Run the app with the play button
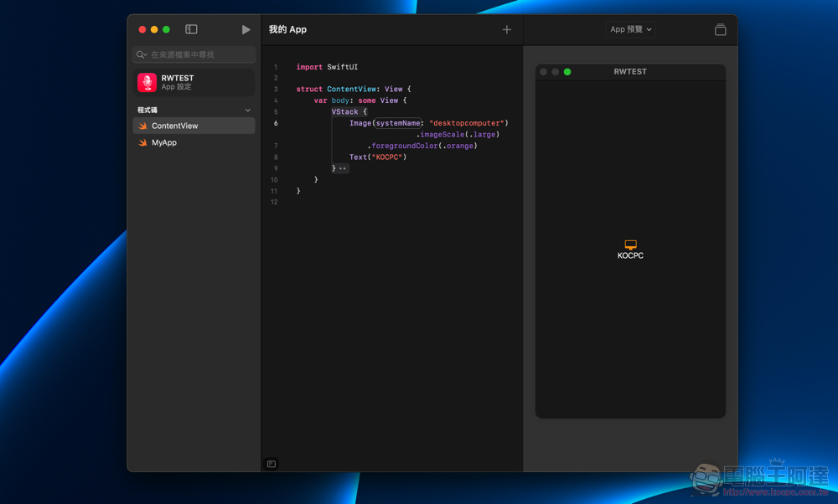The image size is (838, 504). tap(246, 29)
